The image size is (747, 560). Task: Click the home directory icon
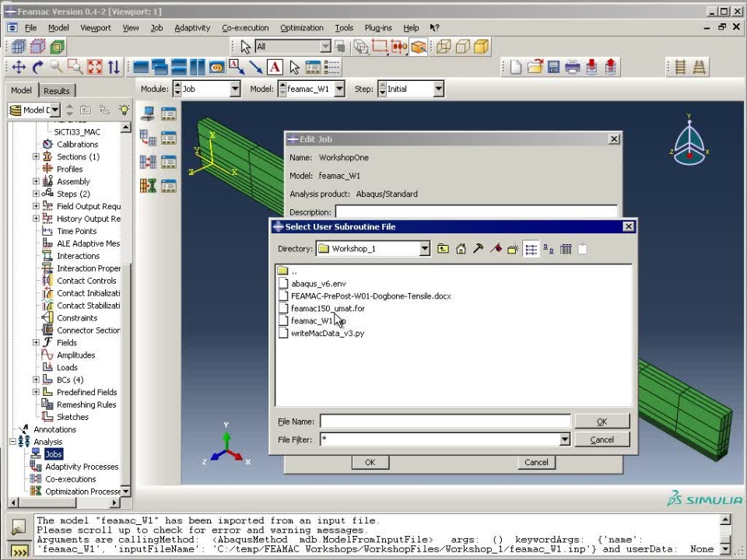461,249
